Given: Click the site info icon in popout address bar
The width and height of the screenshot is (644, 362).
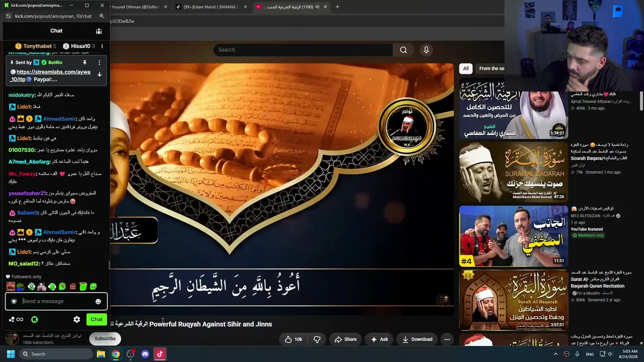Looking at the screenshot, I should pos(8,16).
